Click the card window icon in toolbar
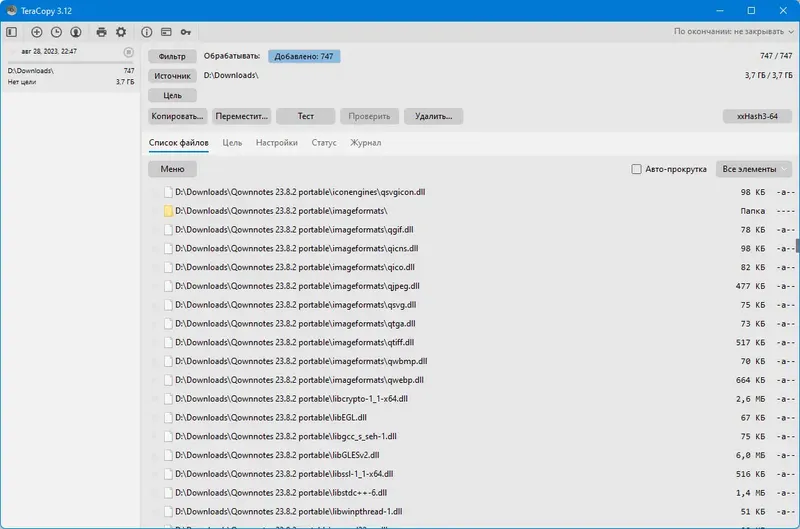 [x=166, y=32]
